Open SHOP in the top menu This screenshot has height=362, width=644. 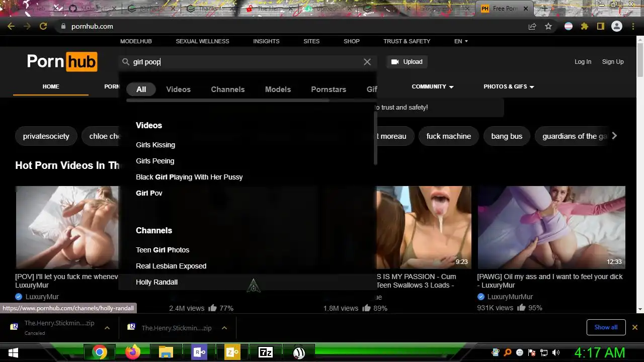click(352, 41)
